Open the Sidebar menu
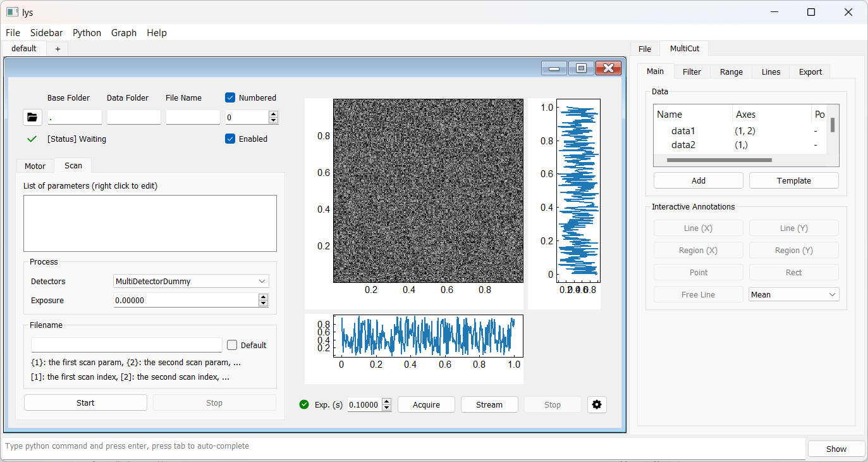 click(46, 33)
